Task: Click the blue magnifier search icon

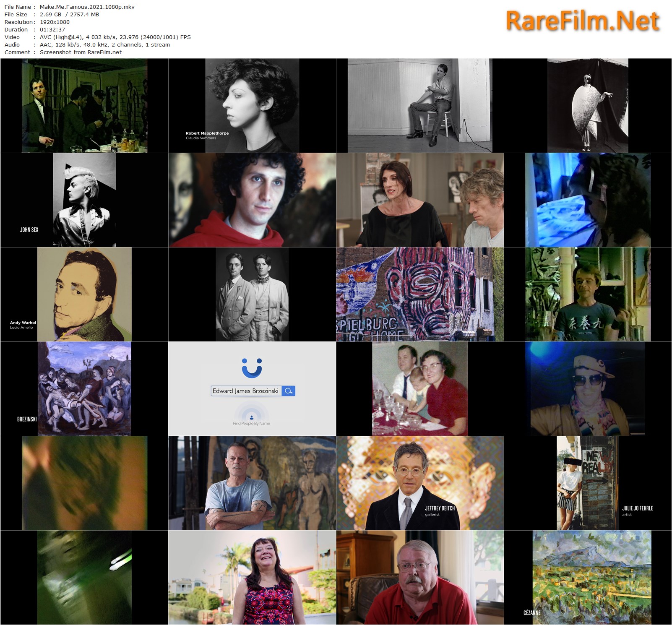Action: pos(289,391)
